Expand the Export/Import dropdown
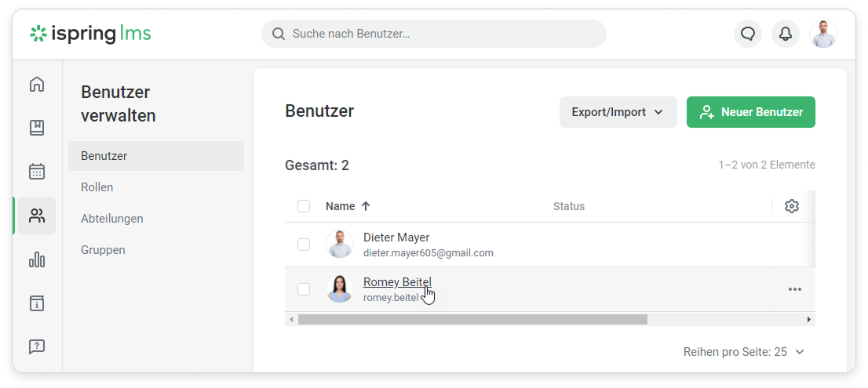Screen dimensions: 868x388 pos(618,112)
